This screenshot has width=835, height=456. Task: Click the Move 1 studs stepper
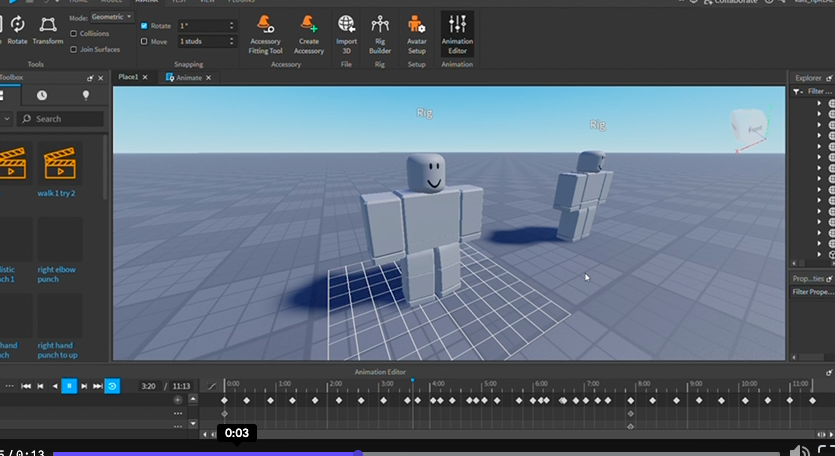click(x=231, y=42)
